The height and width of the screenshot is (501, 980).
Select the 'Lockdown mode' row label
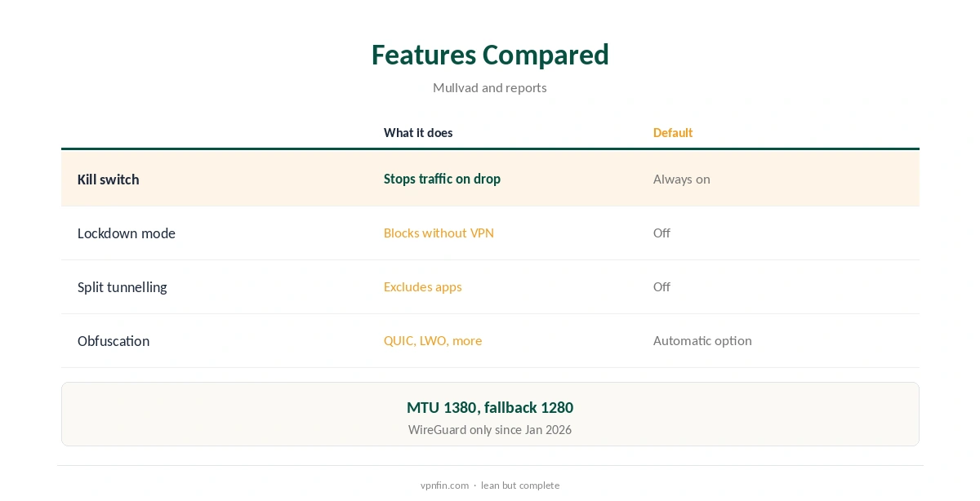[127, 233]
